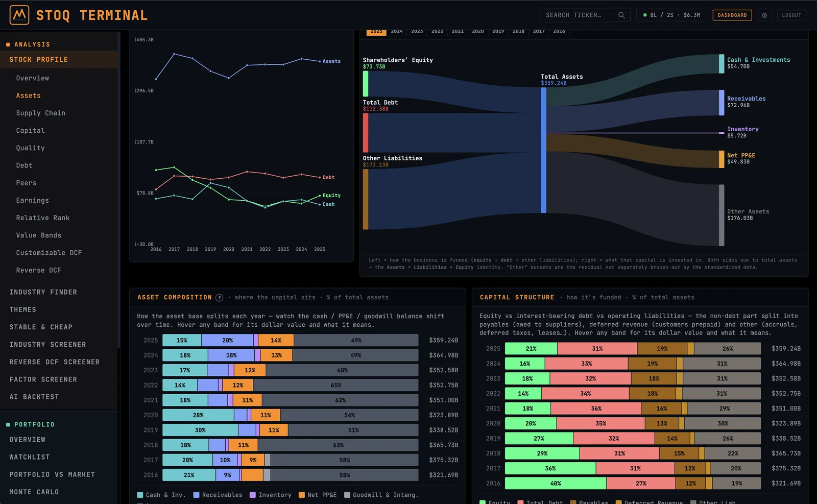Image resolution: width=817 pixels, height=504 pixels.
Task: Open settings via the gear icon
Action: tap(764, 15)
